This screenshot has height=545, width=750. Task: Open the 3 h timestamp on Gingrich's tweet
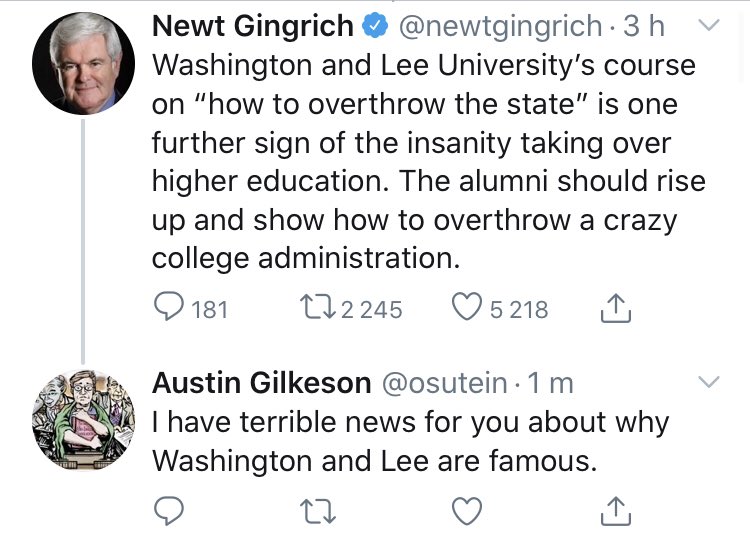pyautogui.click(x=644, y=26)
